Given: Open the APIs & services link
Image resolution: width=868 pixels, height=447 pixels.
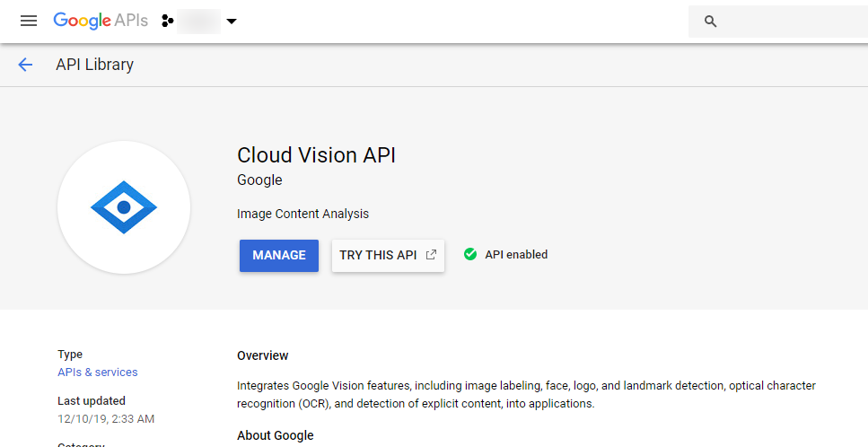Looking at the screenshot, I should [98, 372].
